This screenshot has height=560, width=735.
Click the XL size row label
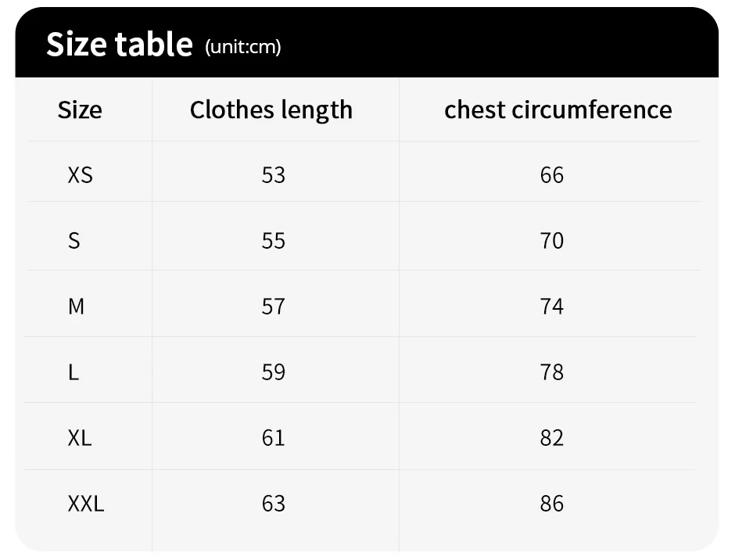tap(80, 438)
